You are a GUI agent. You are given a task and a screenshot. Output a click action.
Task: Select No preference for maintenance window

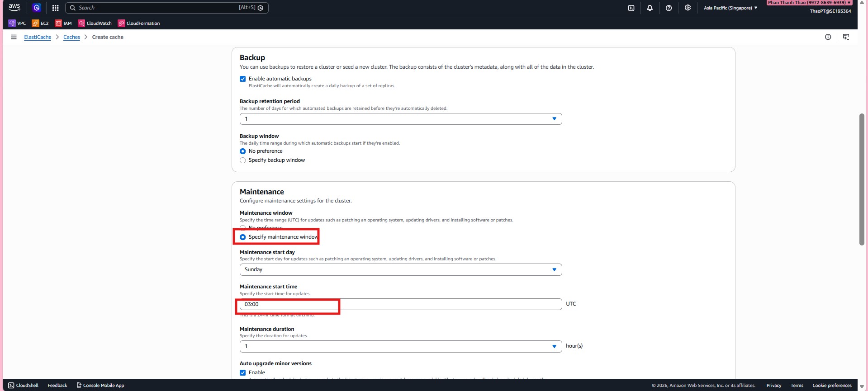click(x=243, y=228)
